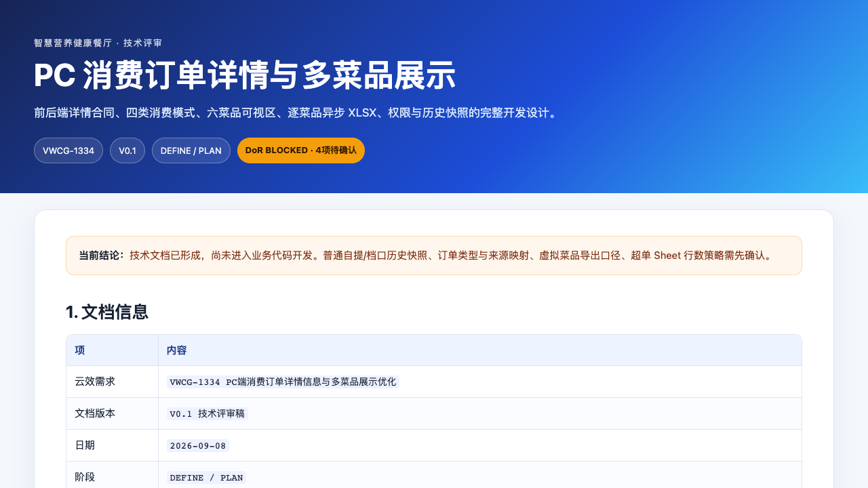The width and height of the screenshot is (868, 488).
Task: Click the main title PC 消费订单详情与多菜品展示
Action: [245, 75]
